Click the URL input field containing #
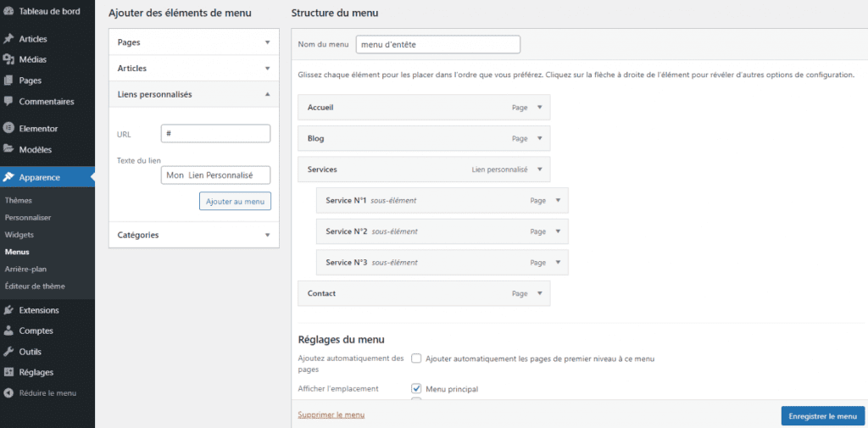This screenshot has height=428, width=868. click(x=215, y=133)
